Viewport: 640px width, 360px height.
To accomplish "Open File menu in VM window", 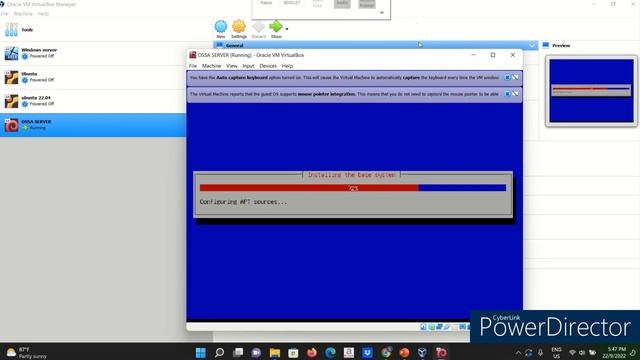I will [x=193, y=66].
